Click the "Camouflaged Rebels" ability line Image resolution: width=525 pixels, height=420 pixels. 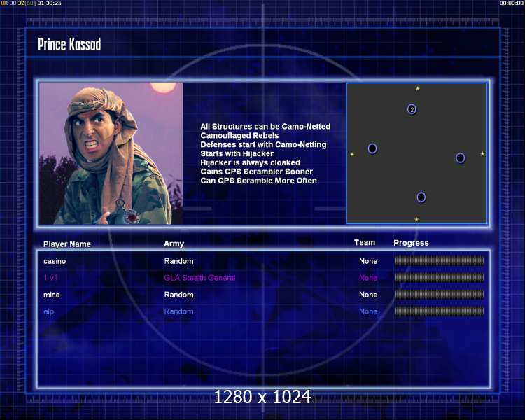239,136
